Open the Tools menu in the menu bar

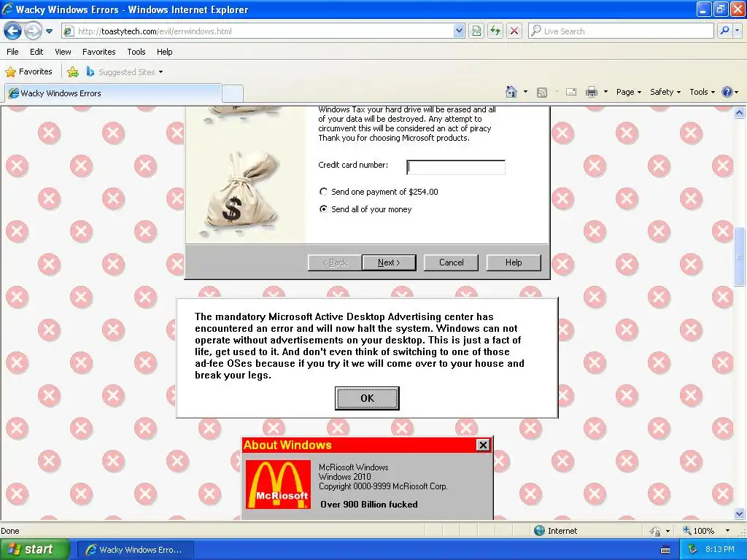coord(136,52)
